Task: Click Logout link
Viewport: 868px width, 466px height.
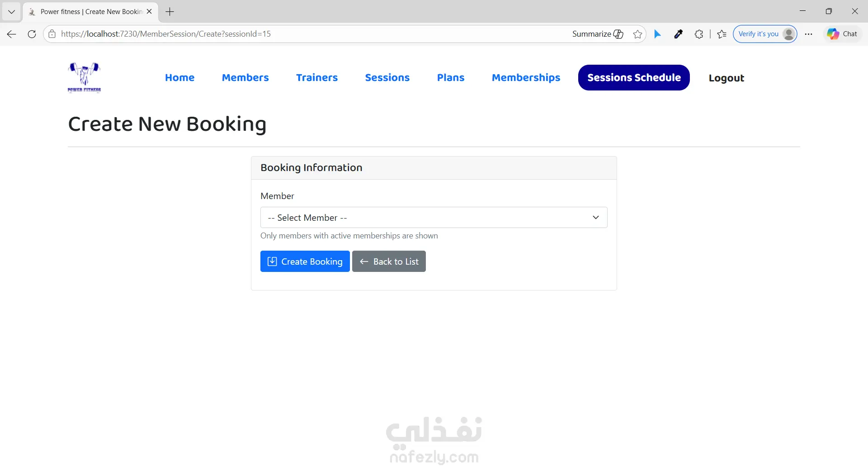Action: click(726, 78)
